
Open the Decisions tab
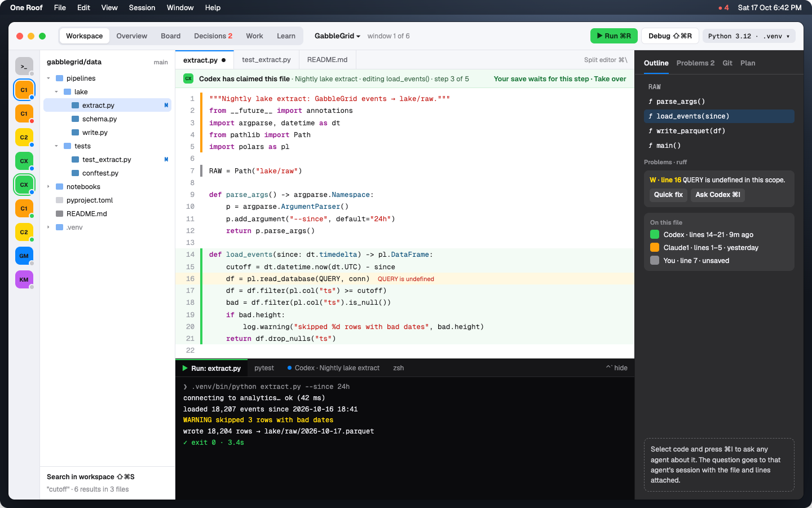click(213, 36)
